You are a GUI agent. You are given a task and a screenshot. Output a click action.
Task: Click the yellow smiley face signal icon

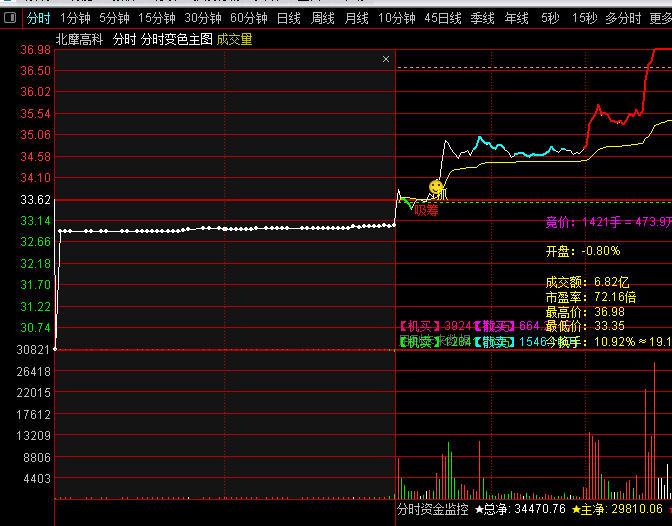(436, 187)
